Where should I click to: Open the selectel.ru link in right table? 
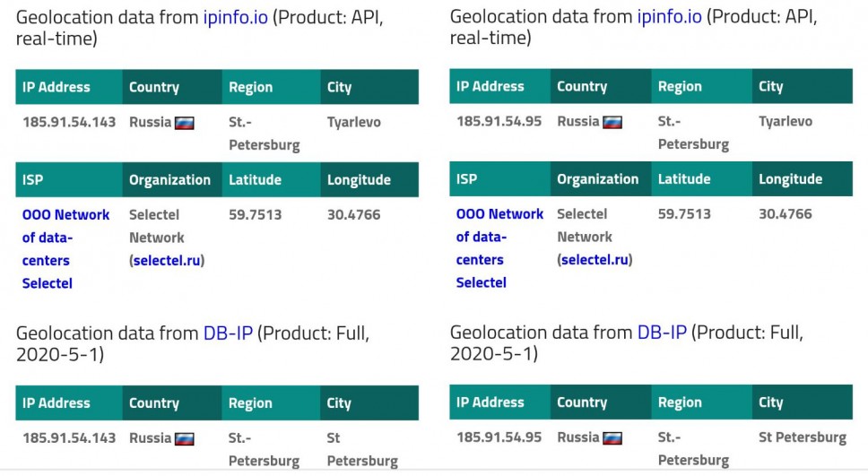pos(596,260)
